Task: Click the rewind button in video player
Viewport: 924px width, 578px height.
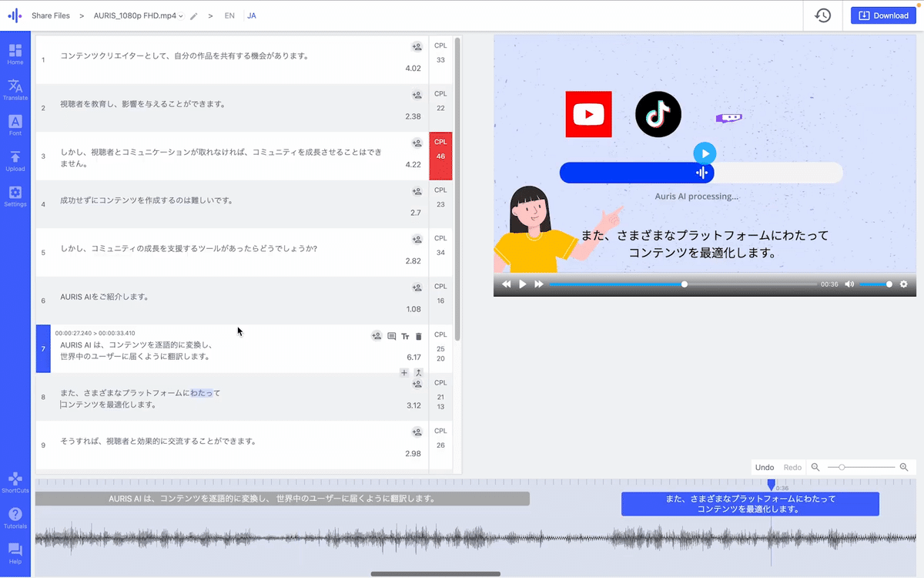Action: point(506,284)
